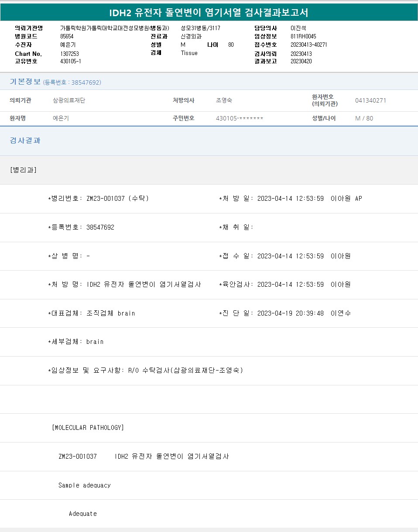Click the 임상정보 value 811RH0045
Screen dimensions: 418x532
[303, 36]
